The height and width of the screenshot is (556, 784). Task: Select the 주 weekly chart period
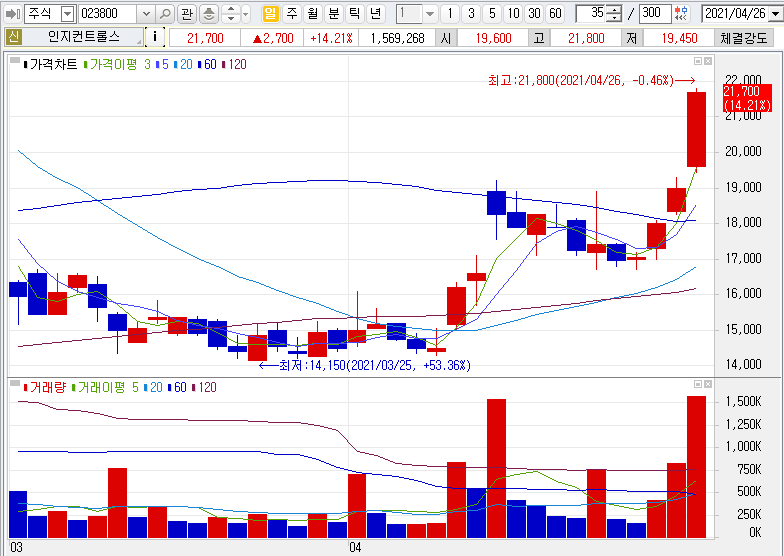[292, 14]
